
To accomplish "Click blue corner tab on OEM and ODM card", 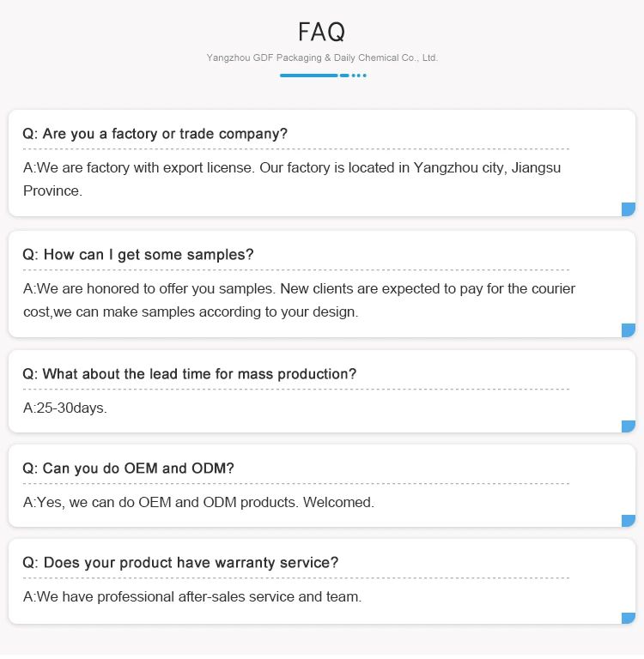I will [x=629, y=520].
